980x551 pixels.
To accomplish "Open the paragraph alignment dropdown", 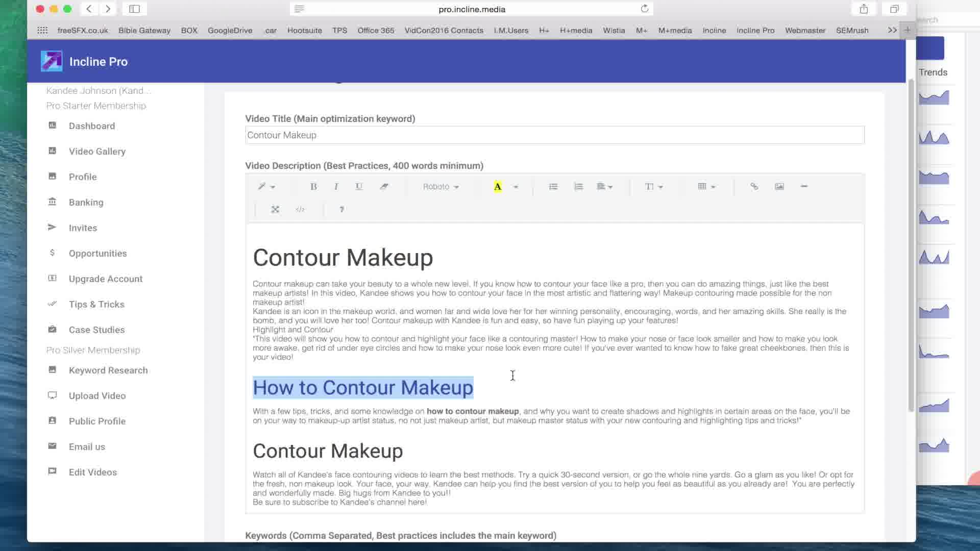I will point(604,187).
